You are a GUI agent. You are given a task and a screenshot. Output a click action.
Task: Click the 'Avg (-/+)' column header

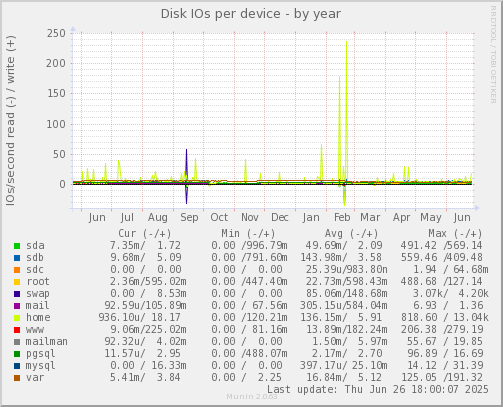coord(352,234)
